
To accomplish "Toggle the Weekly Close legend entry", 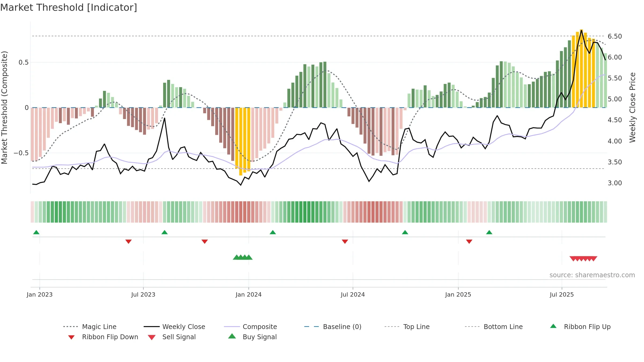I will pyautogui.click(x=174, y=327).
